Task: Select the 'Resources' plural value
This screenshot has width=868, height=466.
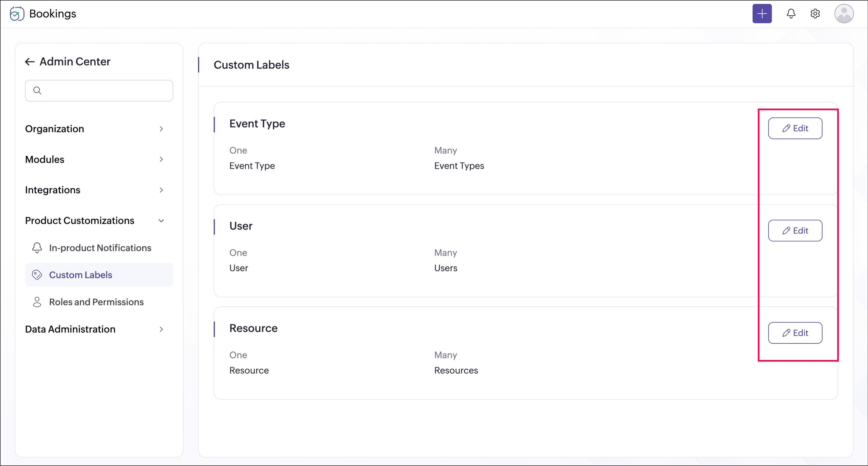Action: pyautogui.click(x=456, y=371)
